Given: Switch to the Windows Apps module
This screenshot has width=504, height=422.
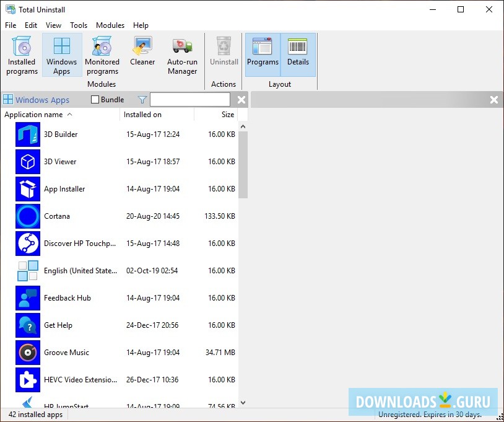Looking at the screenshot, I should click(61, 56).
